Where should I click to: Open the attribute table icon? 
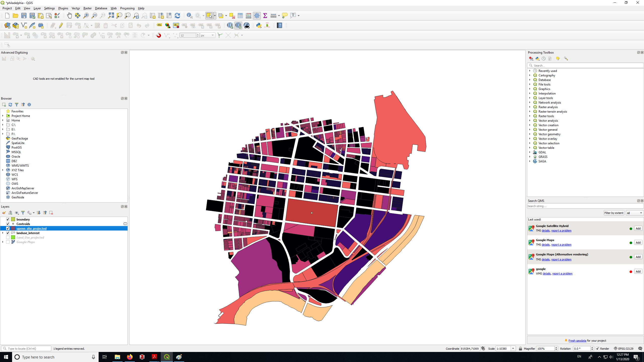pos(240,16)
